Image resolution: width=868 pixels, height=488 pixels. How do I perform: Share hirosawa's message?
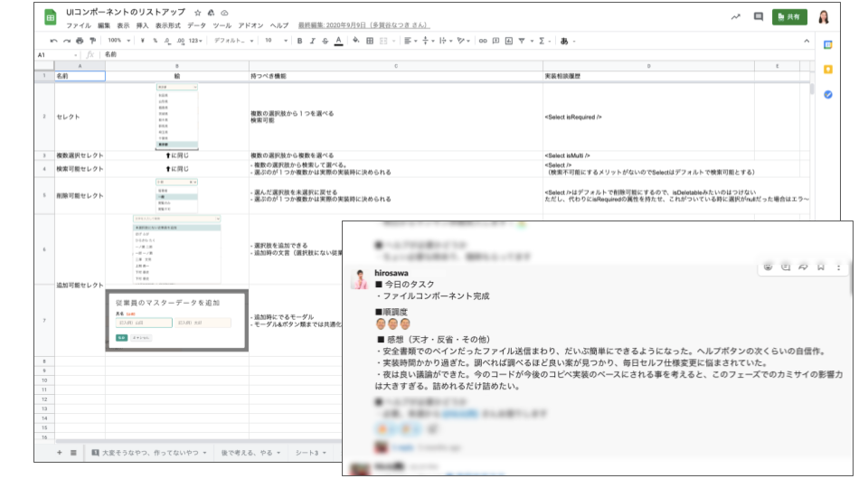pyautogui.click(x=803, y=267)
